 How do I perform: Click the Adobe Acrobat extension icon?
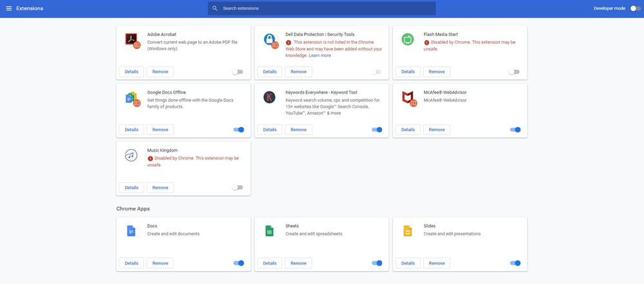tap(132, 40)
